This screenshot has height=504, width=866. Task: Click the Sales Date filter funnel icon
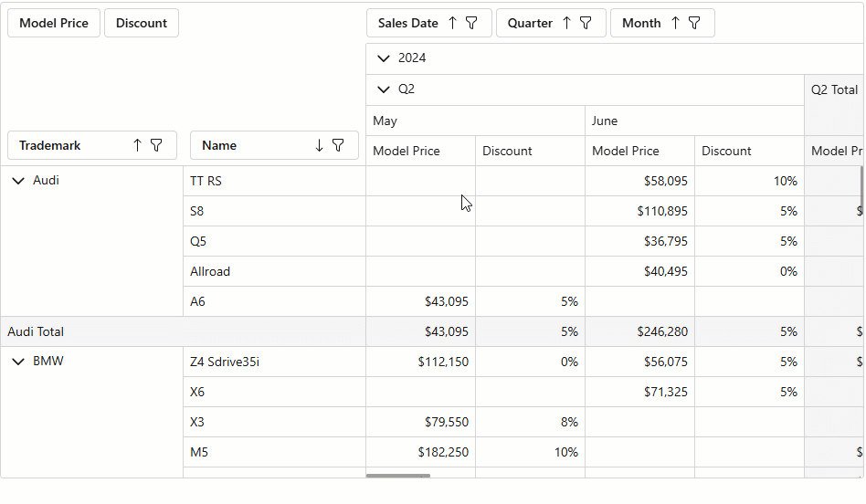(471, 23)
